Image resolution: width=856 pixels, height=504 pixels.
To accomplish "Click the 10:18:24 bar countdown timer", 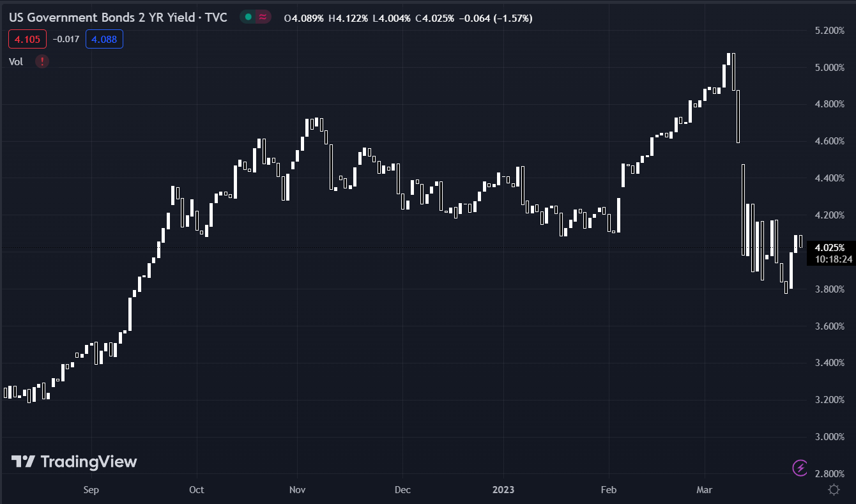I will click(830, 259).
